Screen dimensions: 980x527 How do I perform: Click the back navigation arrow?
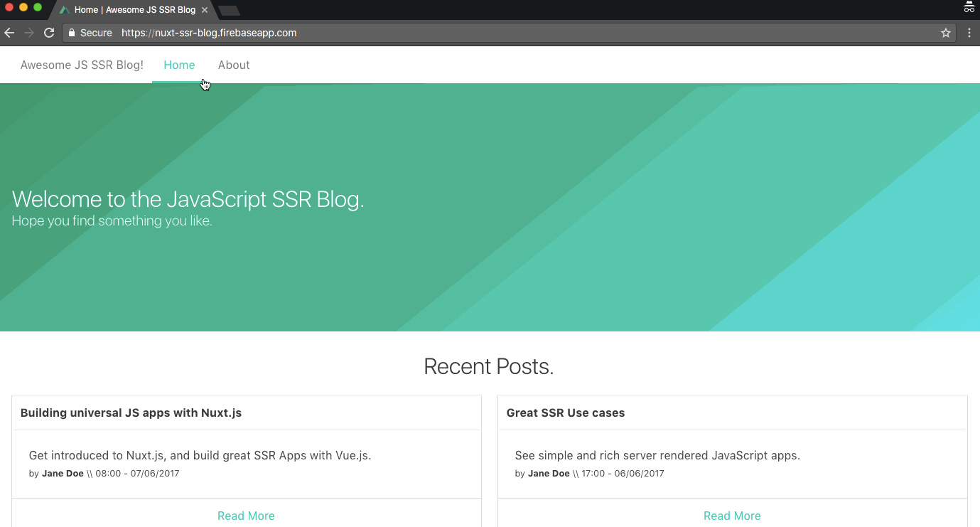click(9, 32)
